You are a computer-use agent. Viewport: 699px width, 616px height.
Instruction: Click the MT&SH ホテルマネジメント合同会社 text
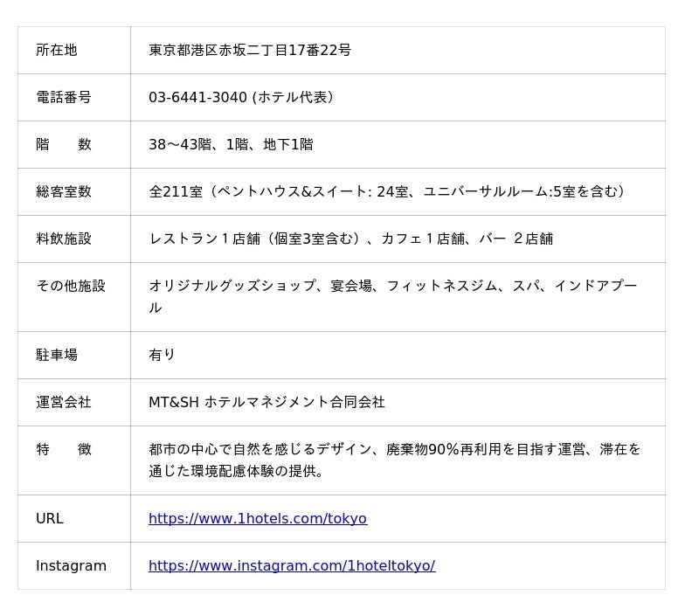pyautogui.click(x=266, y=403)
